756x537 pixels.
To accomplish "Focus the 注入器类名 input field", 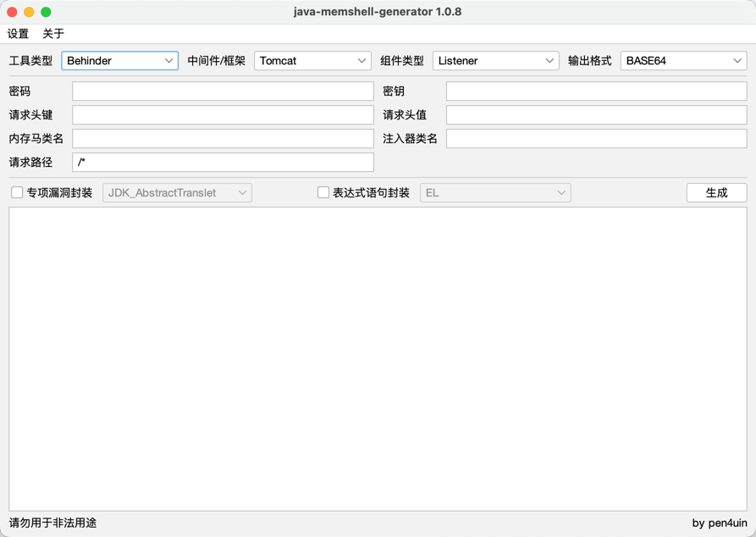I will [596, 138].
